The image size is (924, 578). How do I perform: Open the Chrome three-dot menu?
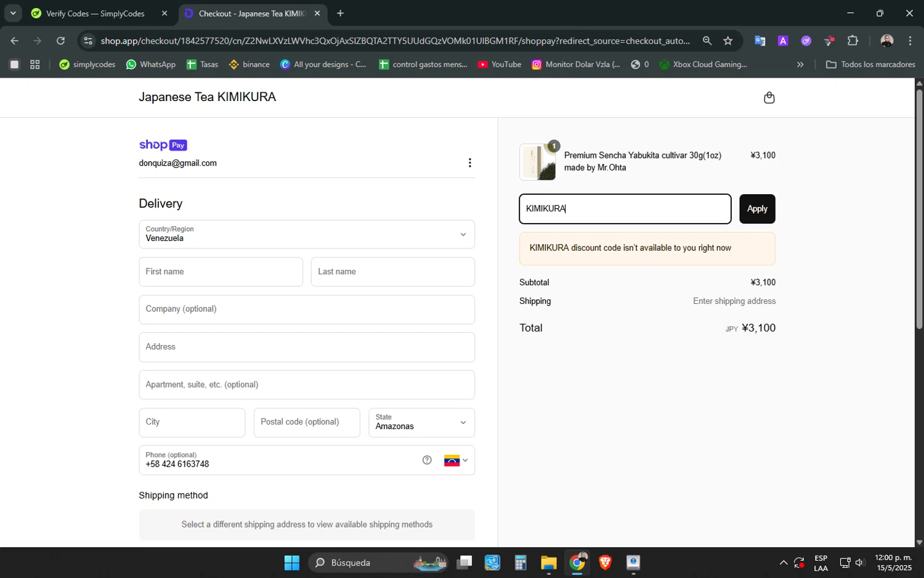coord(910,41)
